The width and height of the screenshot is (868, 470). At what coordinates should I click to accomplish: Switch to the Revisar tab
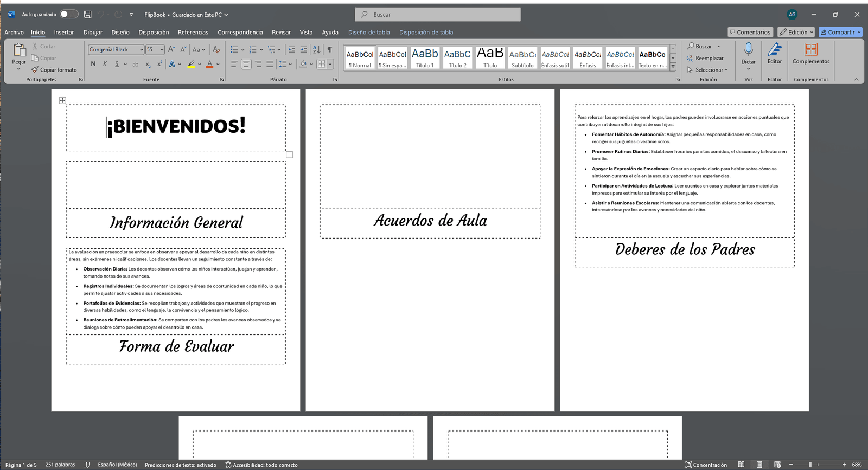point(281,32)
